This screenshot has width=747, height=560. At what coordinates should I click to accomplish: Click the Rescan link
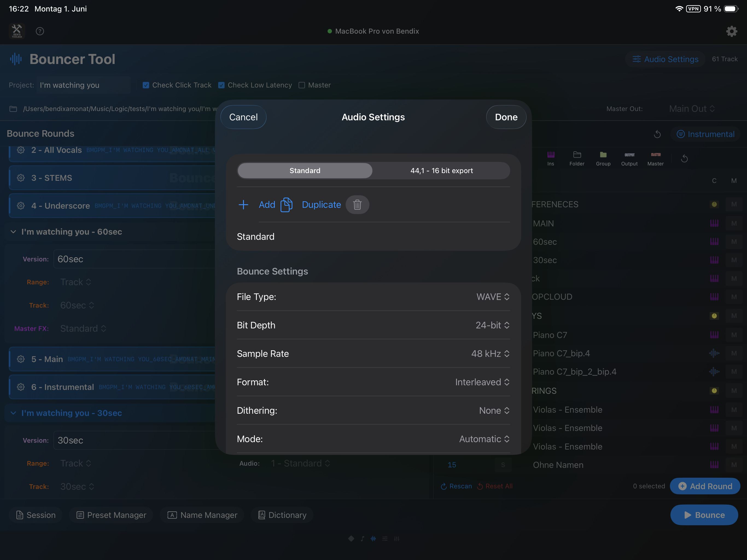click(456, 486)
